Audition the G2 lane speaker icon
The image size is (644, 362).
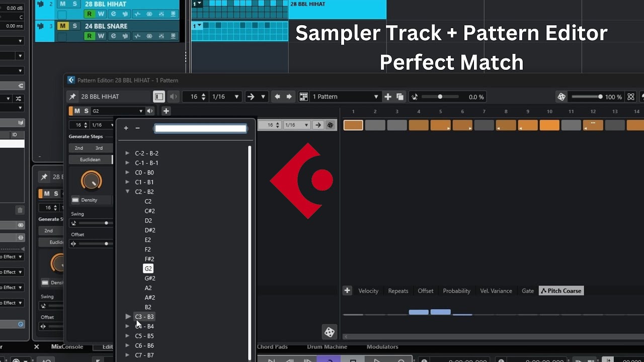pyautogui.click(x=150, y=111)
